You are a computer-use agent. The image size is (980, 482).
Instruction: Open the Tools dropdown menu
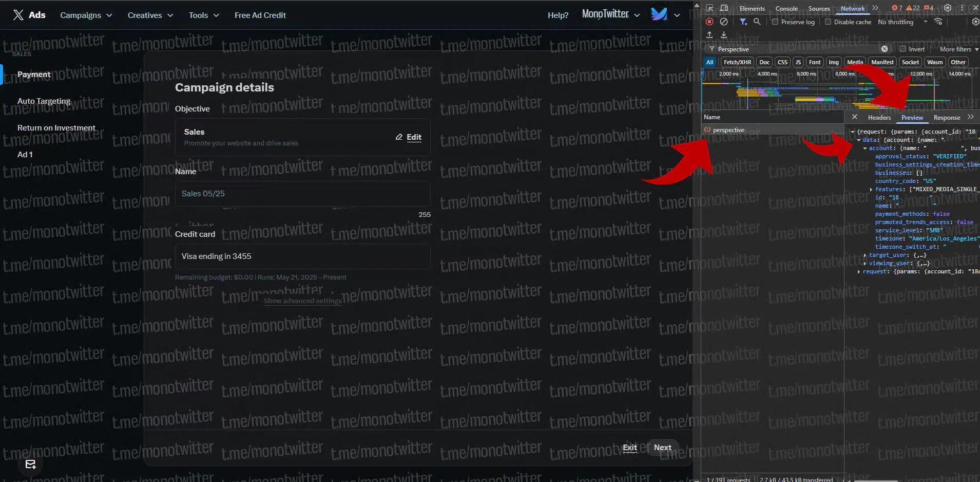pos(204,15)
